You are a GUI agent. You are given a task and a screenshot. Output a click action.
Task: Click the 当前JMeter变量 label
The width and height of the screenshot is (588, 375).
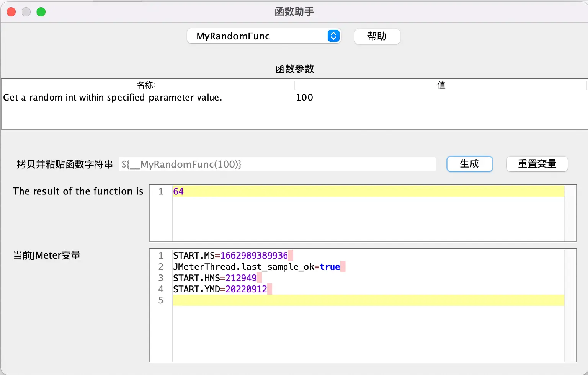click(x=47, y=255)
